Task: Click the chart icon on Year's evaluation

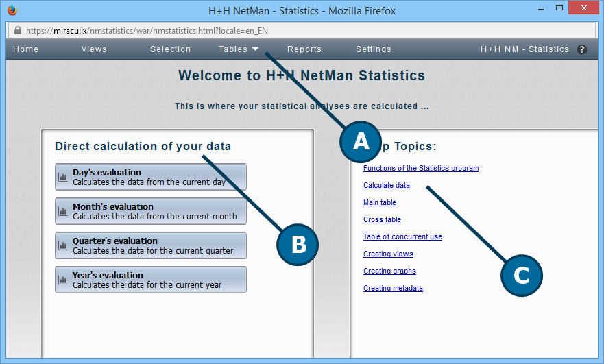Action: (63, 280)
